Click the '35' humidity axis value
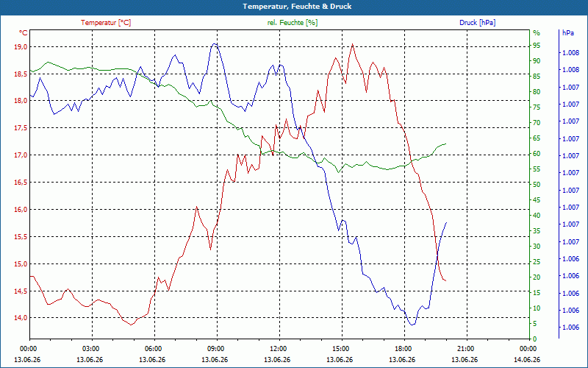The height and width of the screenshot is (368, 588). pyautogui.click(x=537, y=231)
